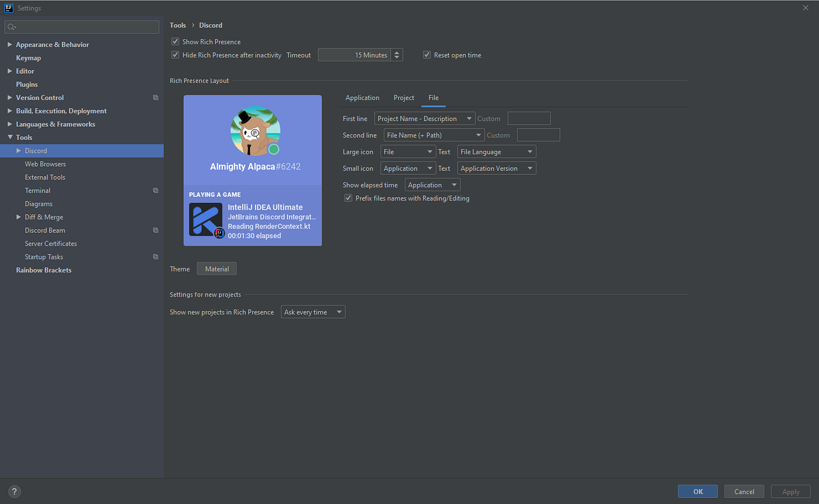Open Startup Tasks settings

click(44, 257)
